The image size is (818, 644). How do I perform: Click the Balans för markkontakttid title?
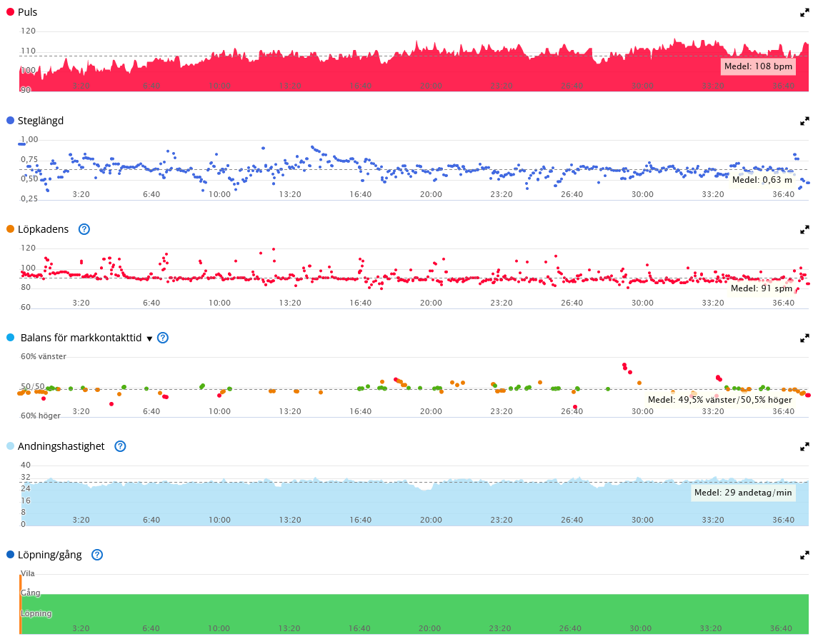pyautogui.click(x=81, y=338)
